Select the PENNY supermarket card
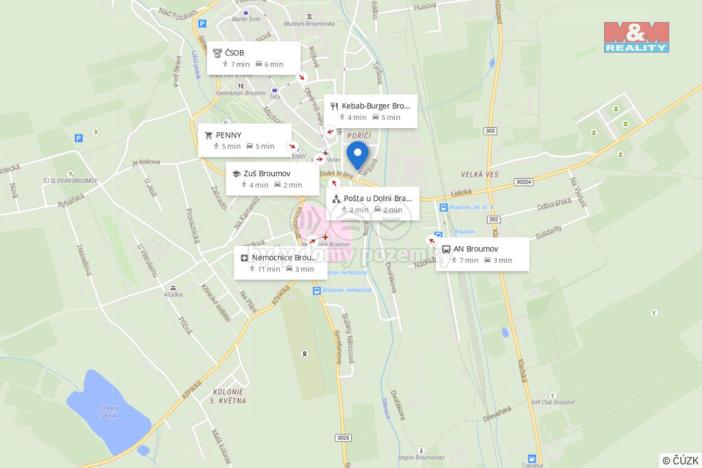The image size is (702, 468). [x=244, y=141]
